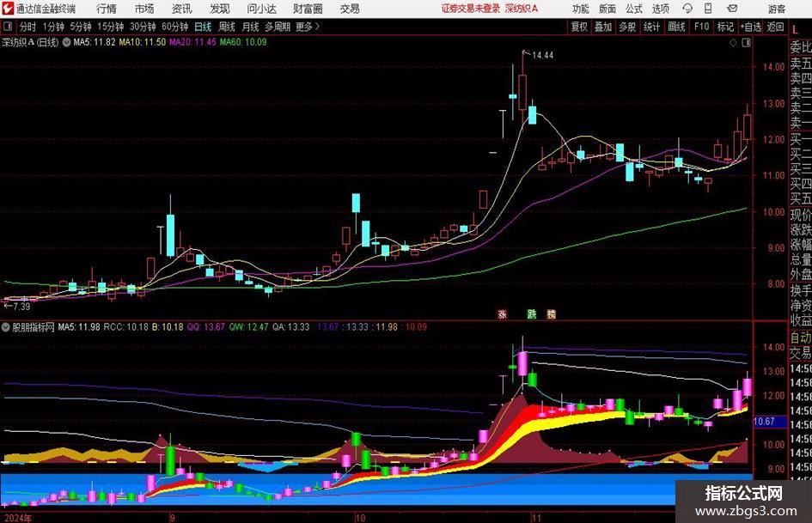812x523 pixels.
Task: Add the stock with the +自选 button
Action: [751, 27]
